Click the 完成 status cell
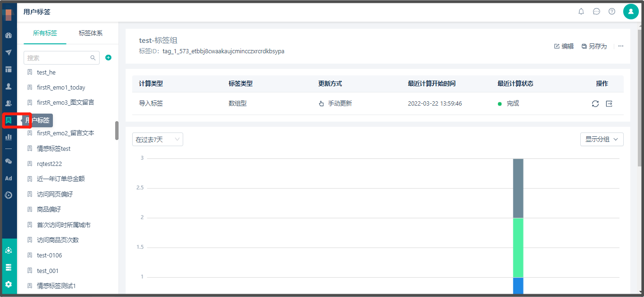Viewport: 644px width, 297px height. click(508, 104)
